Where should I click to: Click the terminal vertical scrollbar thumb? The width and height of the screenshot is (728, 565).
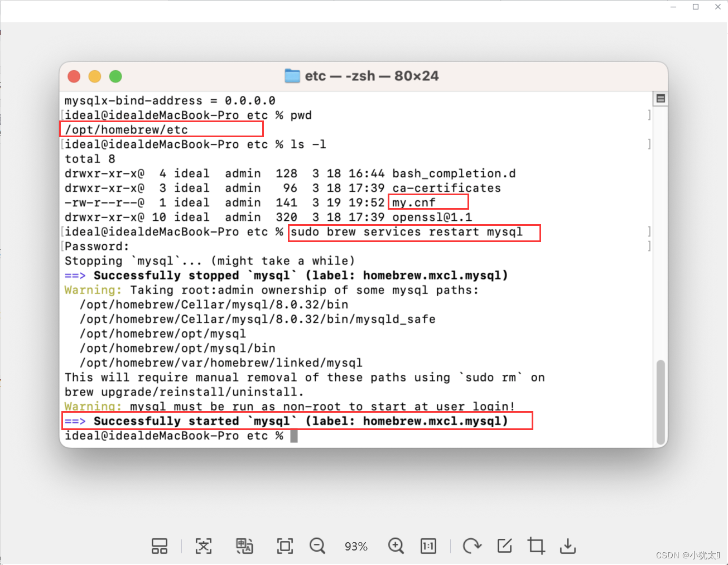tap(660, 401)
